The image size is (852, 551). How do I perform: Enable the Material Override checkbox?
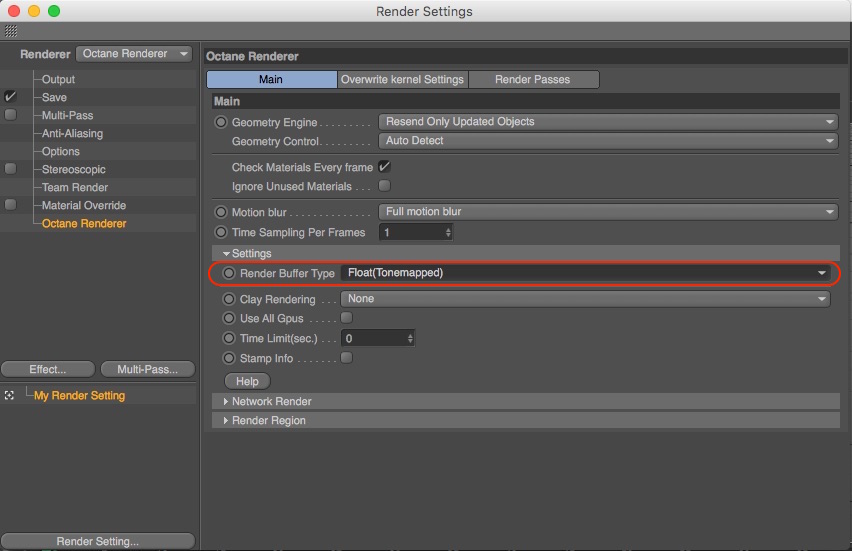point(10,205)
